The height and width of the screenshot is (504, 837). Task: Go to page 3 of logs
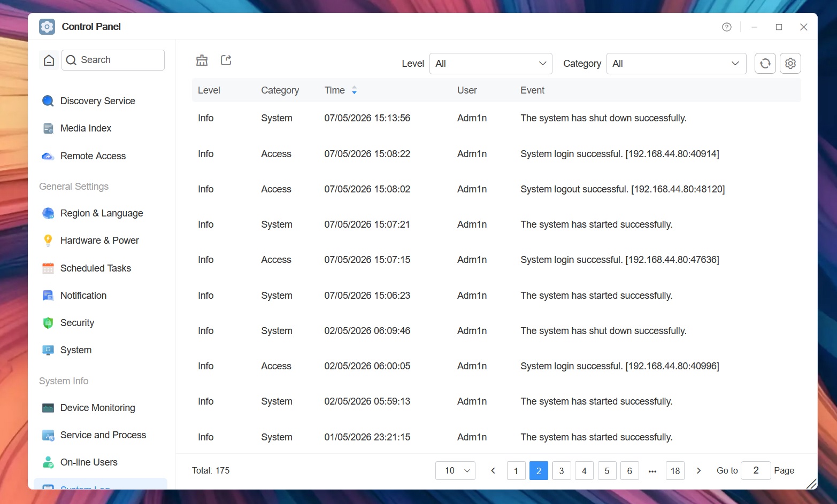coord(562,471)
